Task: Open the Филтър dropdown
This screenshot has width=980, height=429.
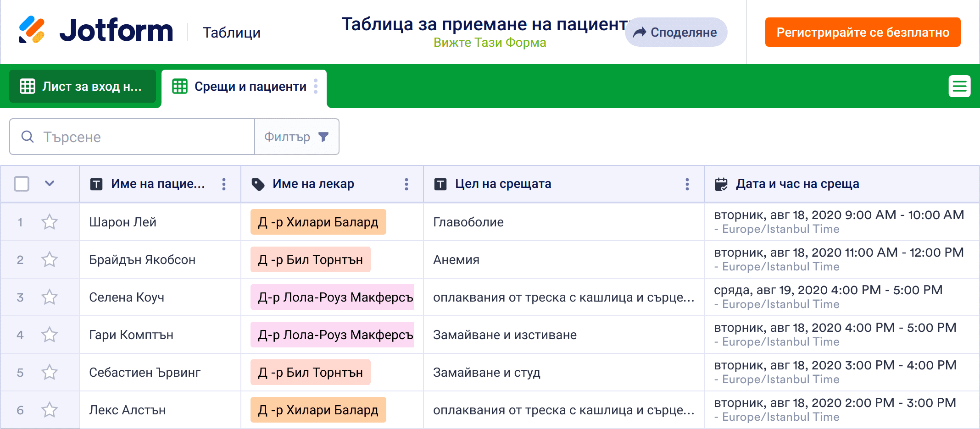Action: click(x=296, y=137)
